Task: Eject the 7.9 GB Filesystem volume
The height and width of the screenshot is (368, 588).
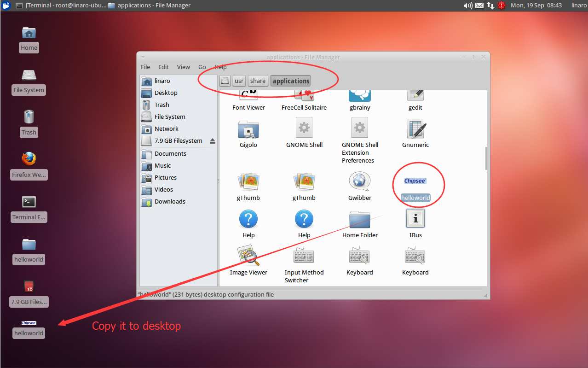Action: [x=212, y=140]
